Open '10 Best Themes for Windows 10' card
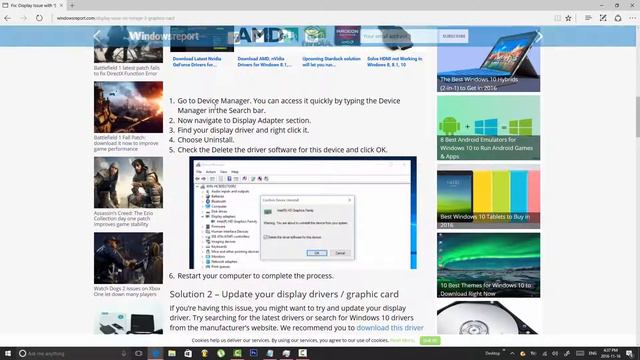640x360 pixels. [488, 265]
